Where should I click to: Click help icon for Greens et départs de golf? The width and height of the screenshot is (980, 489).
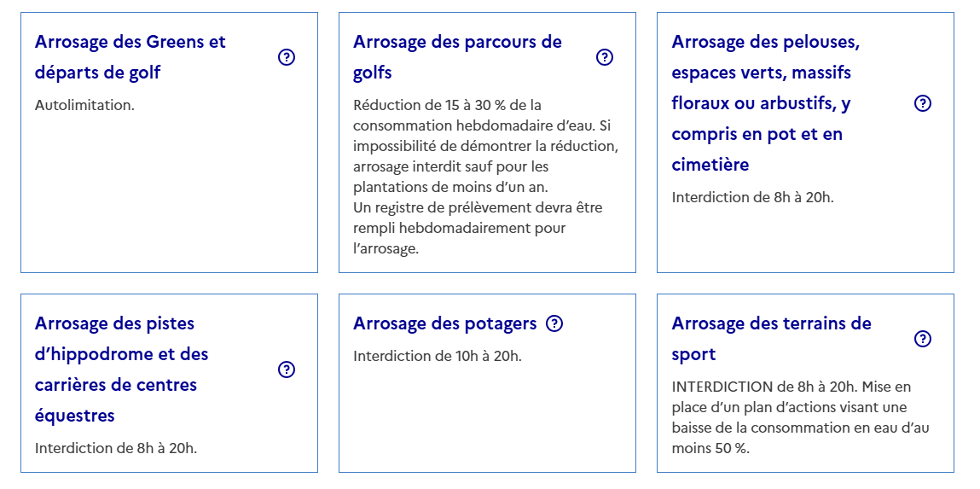pyautogui.click(x=287, y=57)
